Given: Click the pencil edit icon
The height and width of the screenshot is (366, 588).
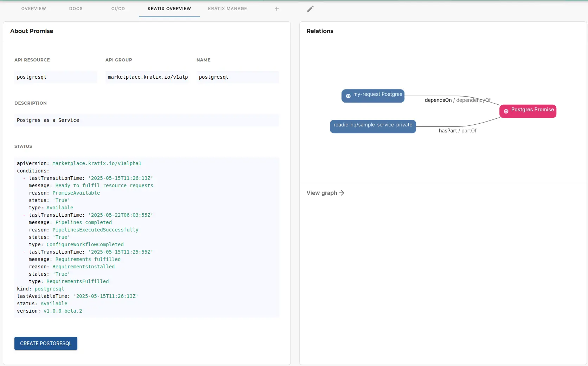Looking at the screenshot, I should click(310, 9).
